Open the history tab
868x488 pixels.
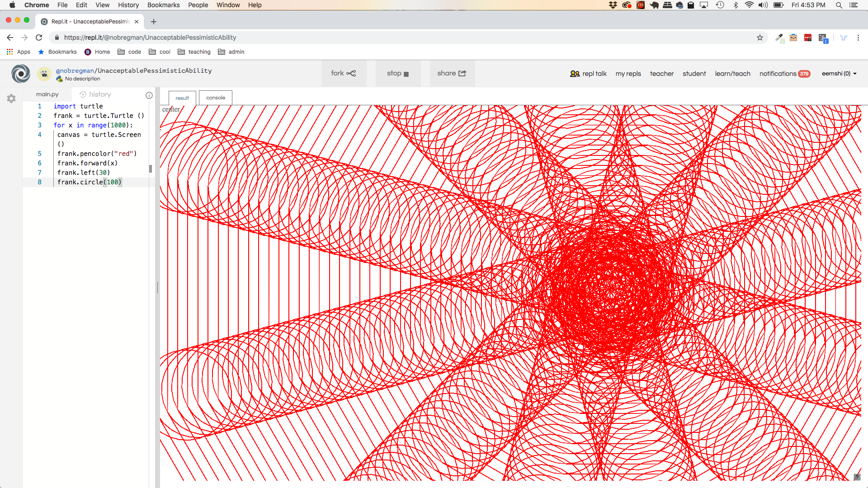pos(95,94)
